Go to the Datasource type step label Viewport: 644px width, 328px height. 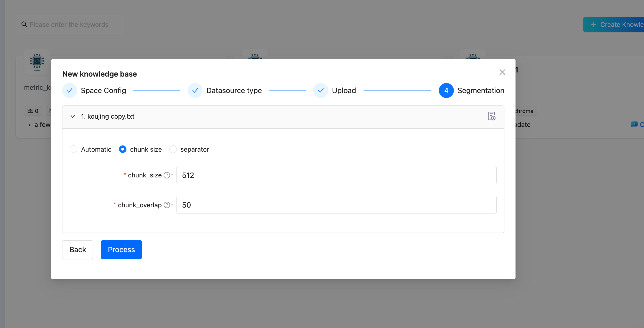(x=234, y=91)
